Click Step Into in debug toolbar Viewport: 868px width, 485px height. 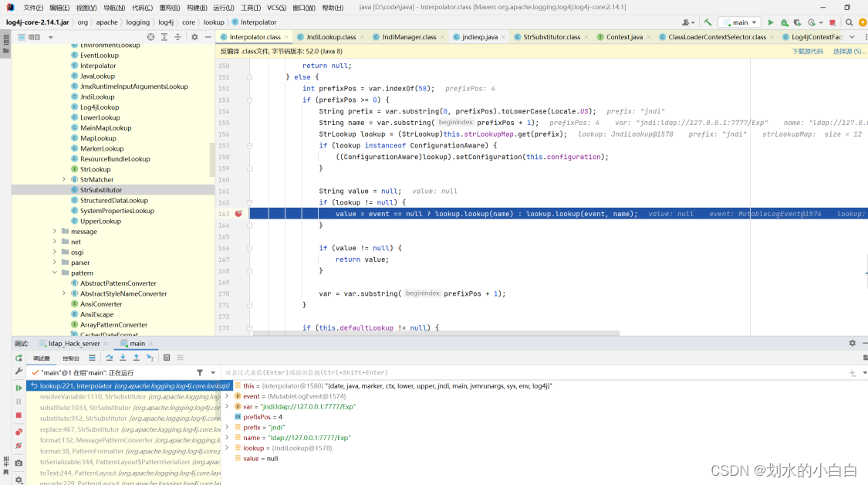point(123,358)
